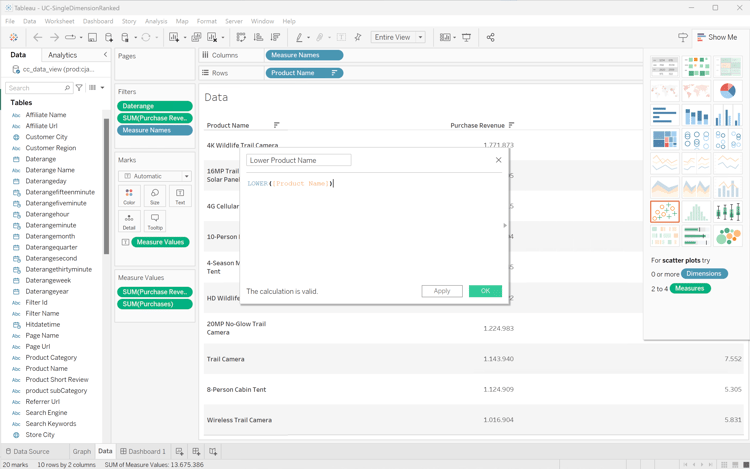Click the Product Name pill on Rows
The image size is (750, 469).
coord(304,73)
